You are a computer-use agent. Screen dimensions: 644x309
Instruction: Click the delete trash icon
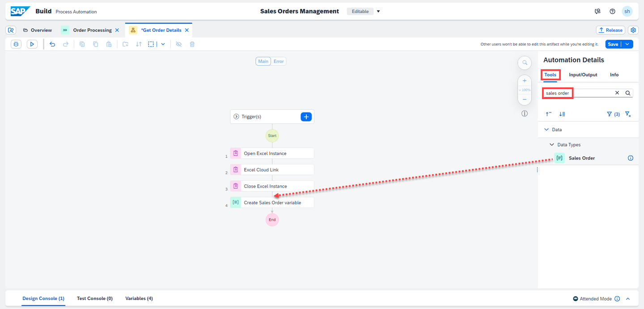192,44
